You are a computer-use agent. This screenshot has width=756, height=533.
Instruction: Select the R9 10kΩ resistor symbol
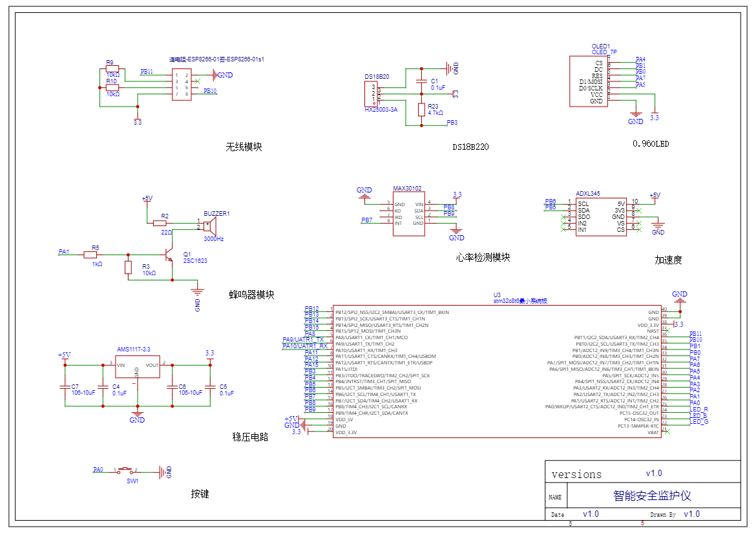pos(112,69)
